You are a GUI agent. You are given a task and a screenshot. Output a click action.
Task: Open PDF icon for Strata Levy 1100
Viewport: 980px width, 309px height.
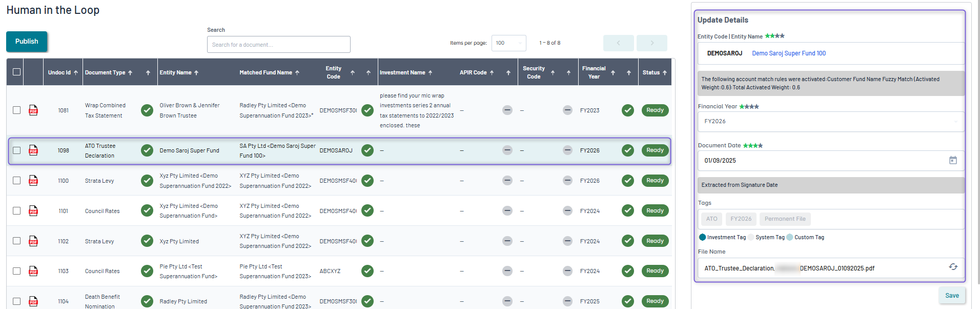pos(33,181)
